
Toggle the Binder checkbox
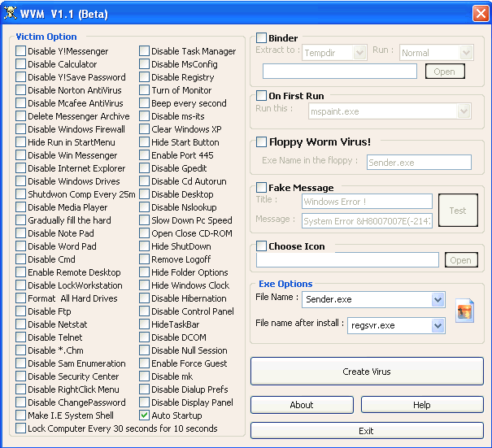tap(262, 38)
